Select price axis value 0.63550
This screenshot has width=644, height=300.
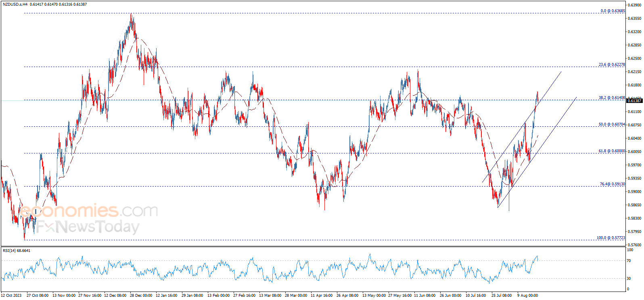pos(634,19)
